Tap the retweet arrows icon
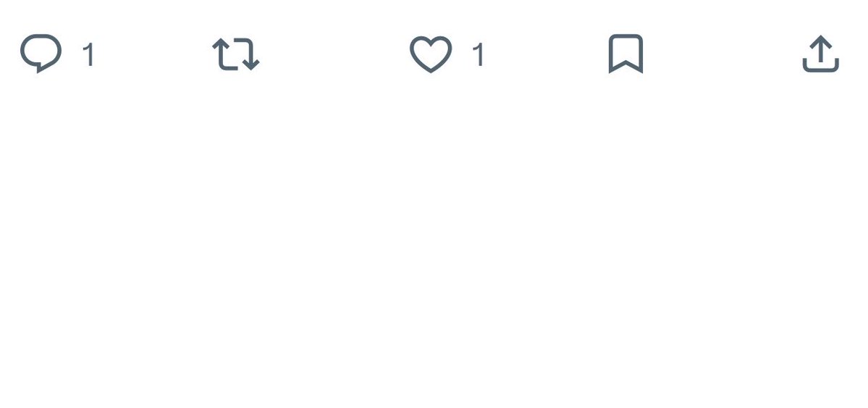 (236, 54)
